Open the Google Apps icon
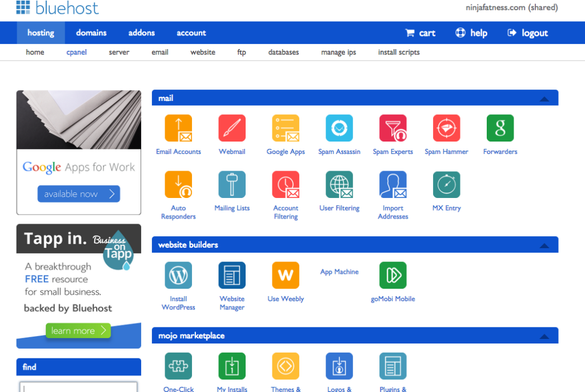Image resolution: width=585 pixels, height=392 pixels. pyautogui.click(x=286, y=128)
